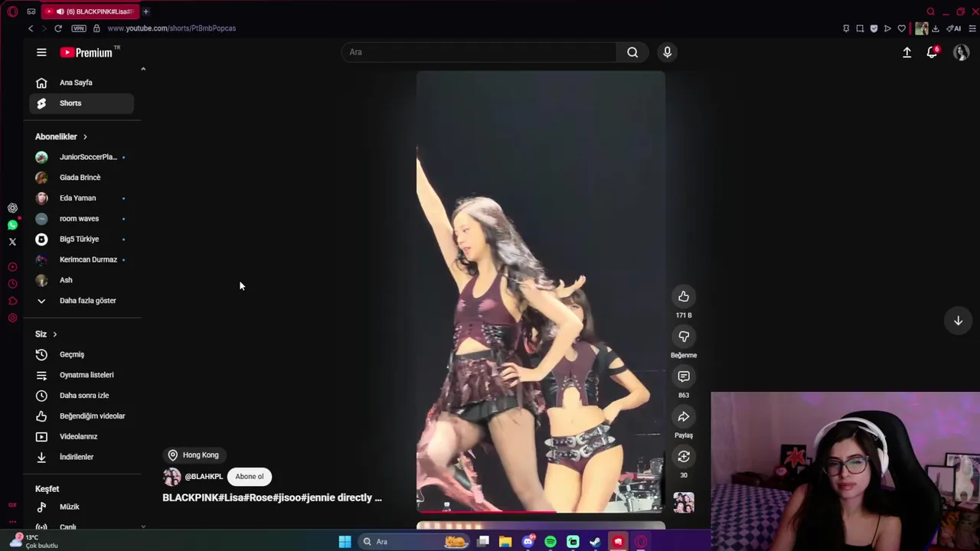Seek using the Short's red progress bar
The width and height of the screenshot is (980, 551).
pyautogui.click(x=541, y=511)
